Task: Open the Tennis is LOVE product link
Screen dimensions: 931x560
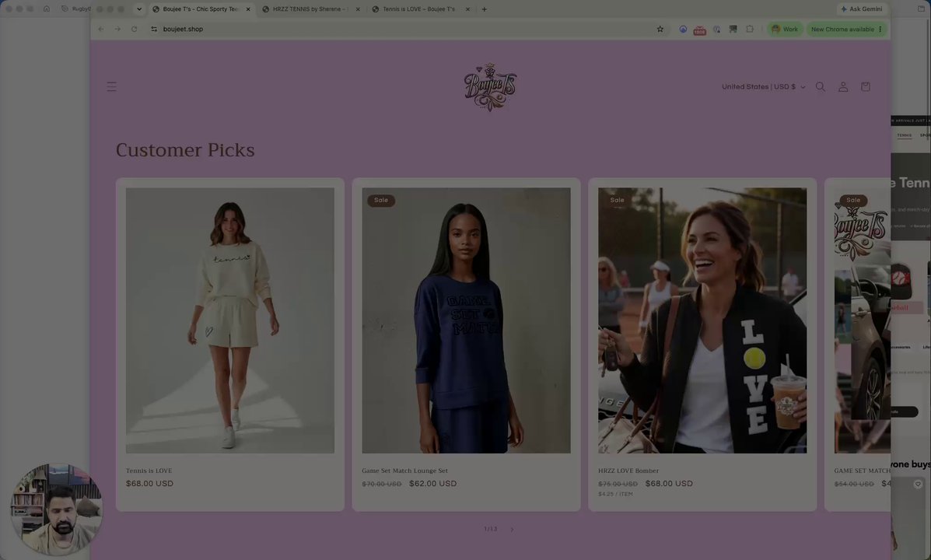Action: (149, 471)
